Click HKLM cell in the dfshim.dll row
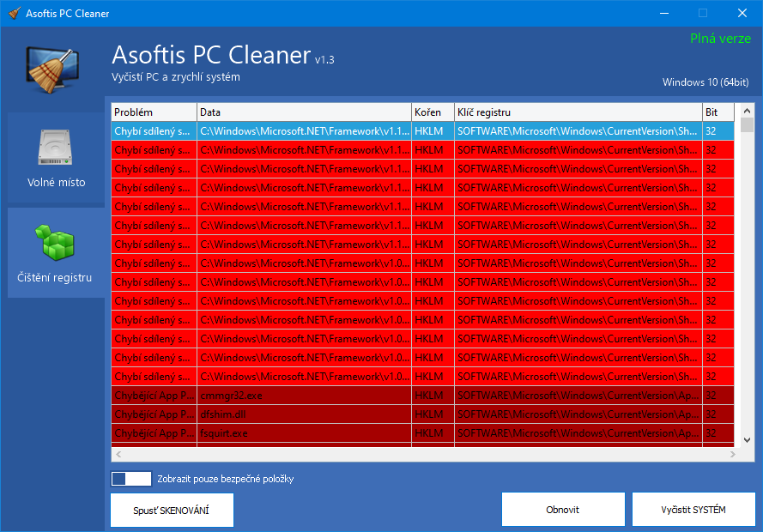 click(x=433, y=414)
